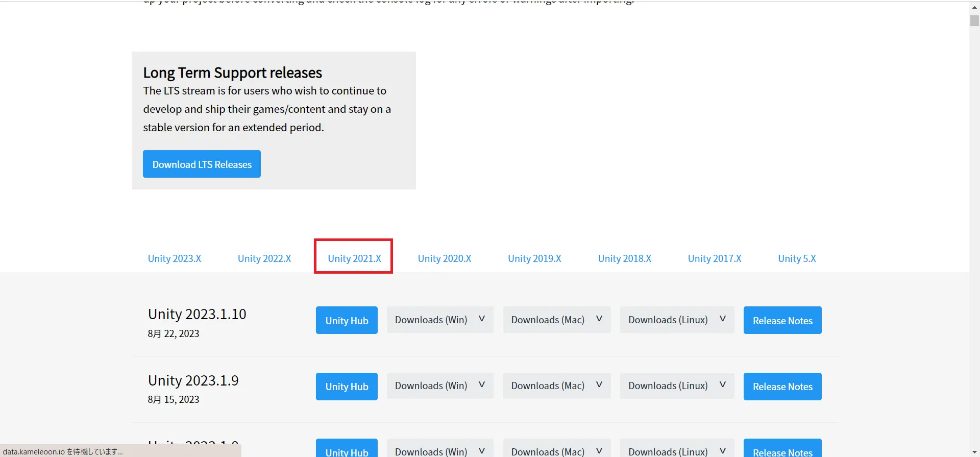Click the Unity 2023.1.9 version title
980x457 pixels.
(x=193, y=380)
